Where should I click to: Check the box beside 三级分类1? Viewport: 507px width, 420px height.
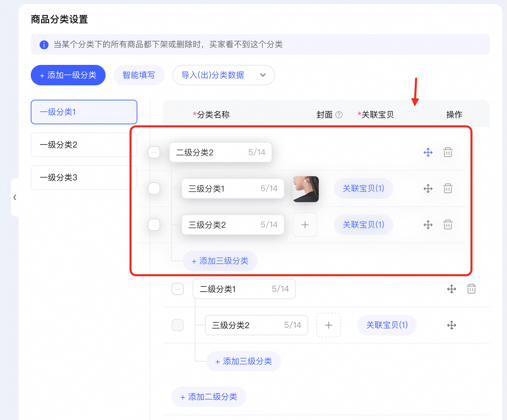154,188
